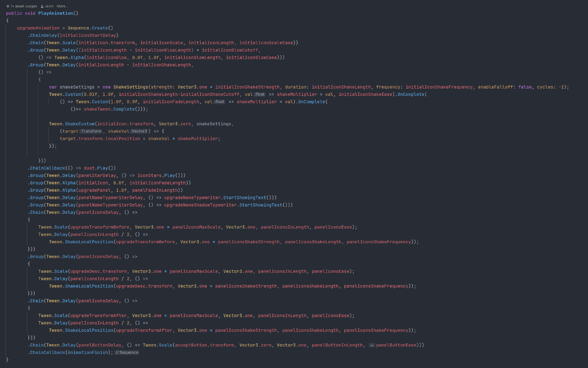Click the ShakeSettings constructor name
Screen dimensions: 588x368
131,87
